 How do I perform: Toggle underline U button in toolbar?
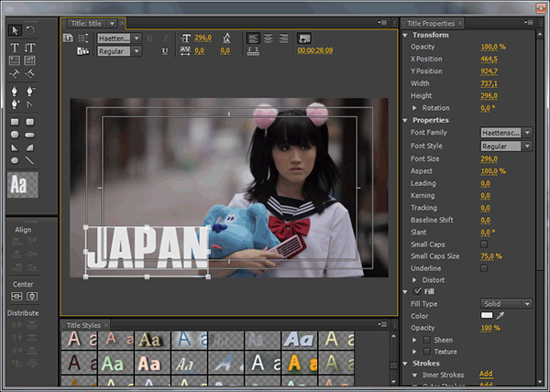coord(165,51)
